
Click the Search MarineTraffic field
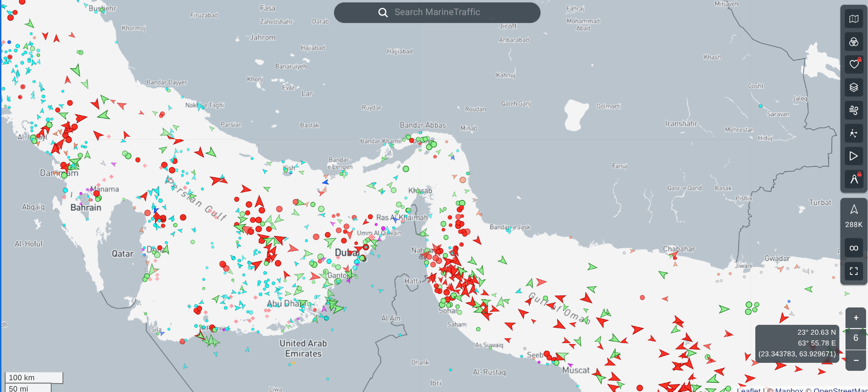(x=437, y=12)
